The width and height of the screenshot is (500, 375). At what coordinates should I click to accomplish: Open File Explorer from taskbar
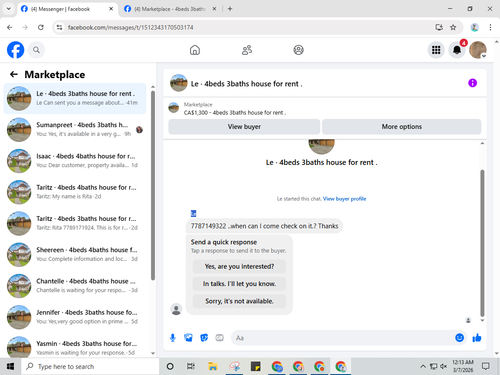pos(213,367)
